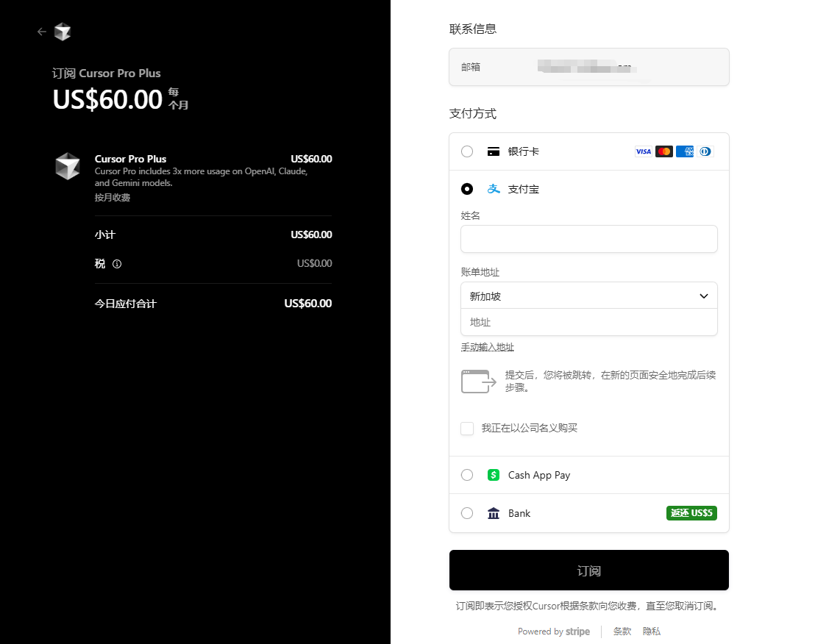Select the Cash App Pay radio button

coord(467,475)
